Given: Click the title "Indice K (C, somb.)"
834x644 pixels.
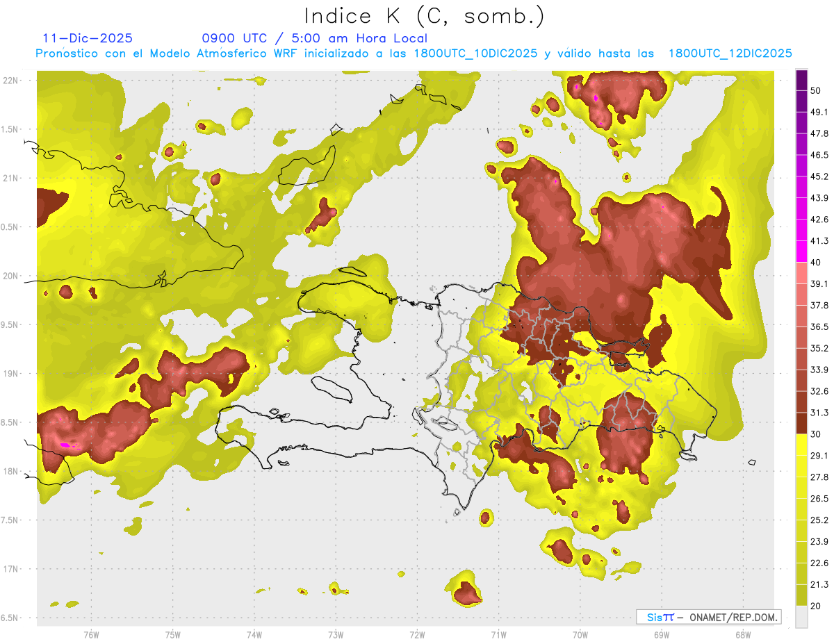Looking at the screenshot, I should click(x=425, y=16).
